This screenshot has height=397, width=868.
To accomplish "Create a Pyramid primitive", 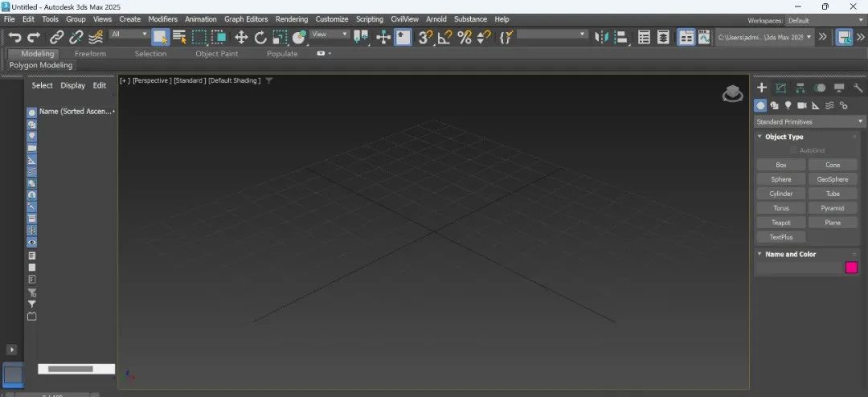I will click(x=833, y=208).
